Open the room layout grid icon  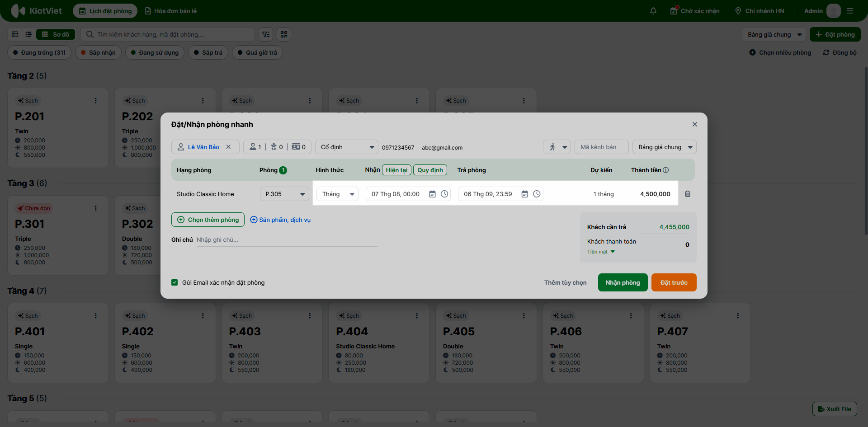284,34
